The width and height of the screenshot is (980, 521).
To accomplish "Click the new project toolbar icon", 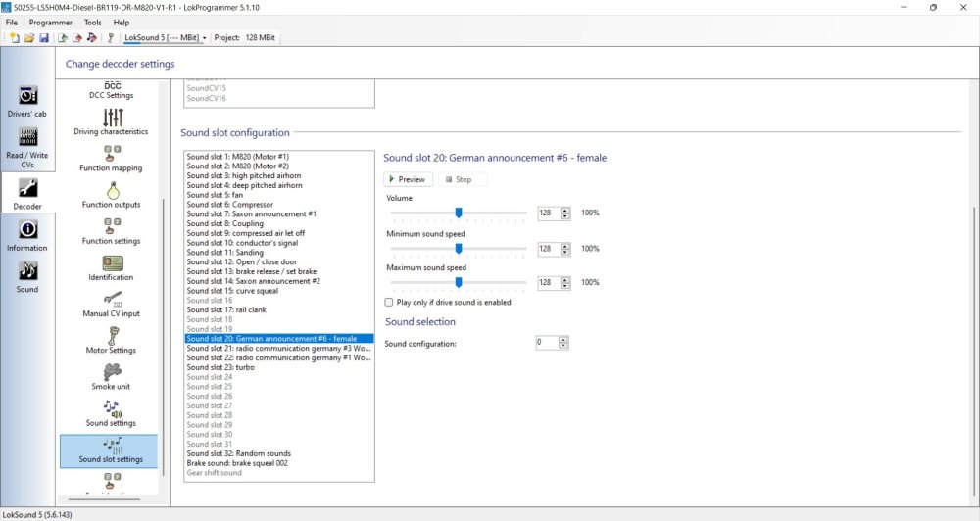I will click(x=15, y=38).
